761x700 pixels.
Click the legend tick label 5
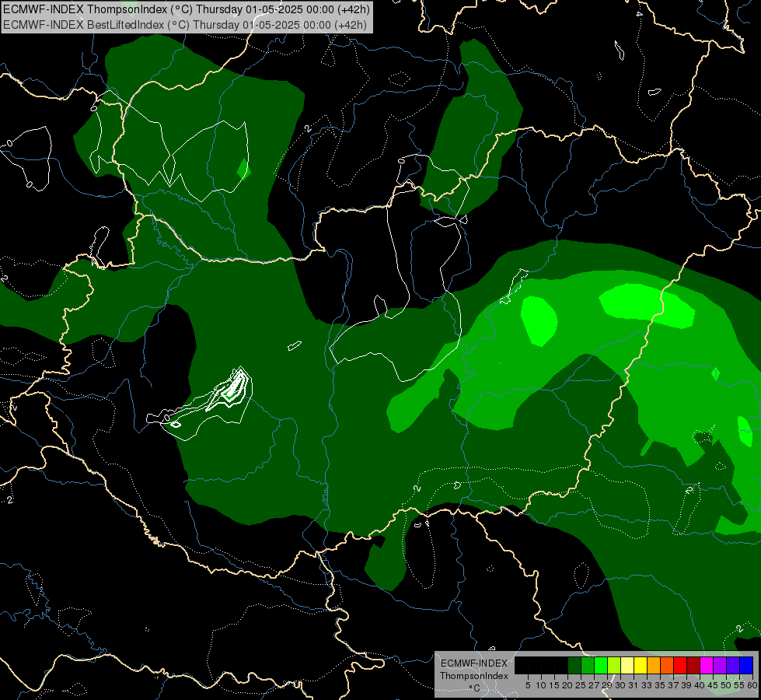tap(528, 685)
